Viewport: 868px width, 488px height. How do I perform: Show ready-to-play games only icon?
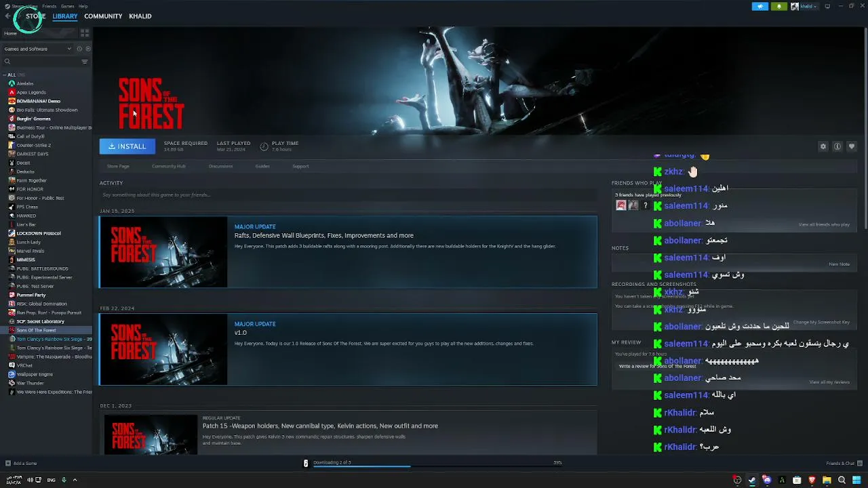88,49
